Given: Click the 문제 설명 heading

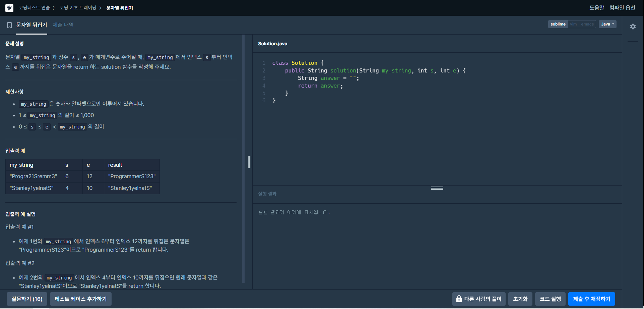Looking at the screenshot, I should point(14,44).
